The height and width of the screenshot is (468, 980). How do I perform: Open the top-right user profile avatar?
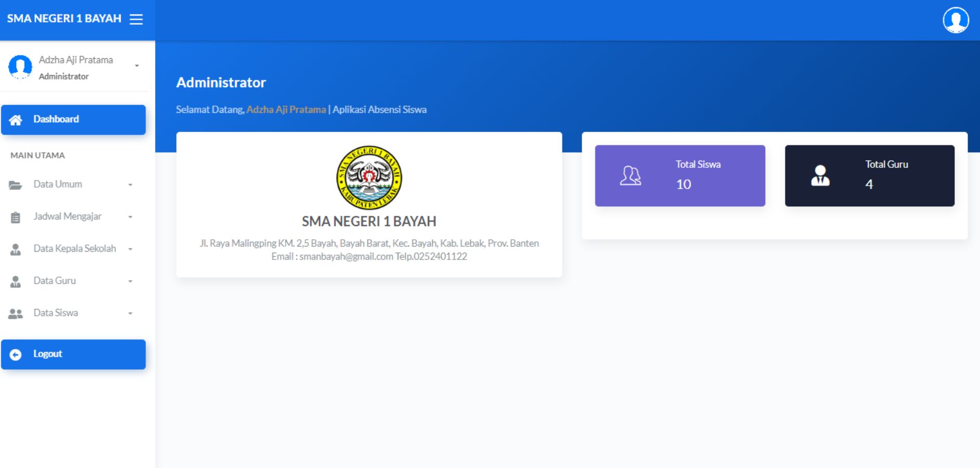pyautogui.click(x=955, y=20)
